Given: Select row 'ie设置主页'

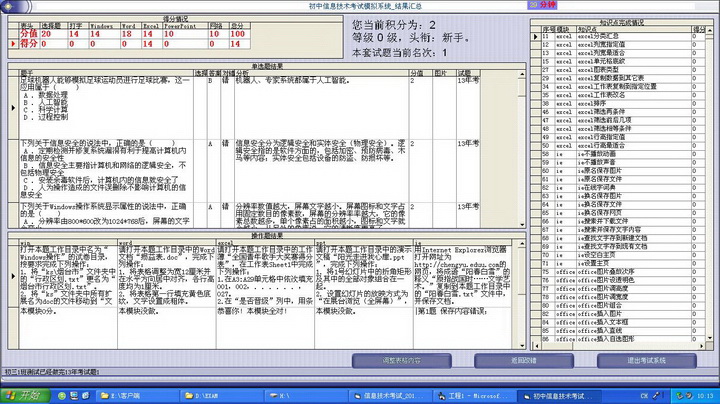Looking at the screenshot, I should 618,264.
